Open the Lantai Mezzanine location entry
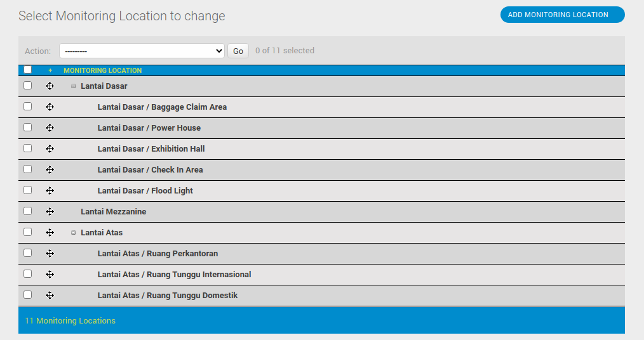Image resolution: width=644 pixels, height=340 pixels. click(x=113, y=212)
